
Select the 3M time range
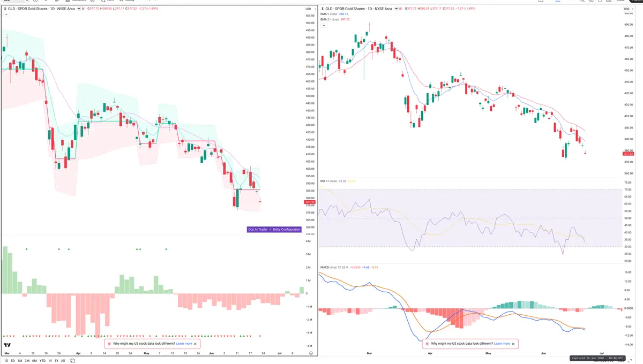tap(27, 361)
